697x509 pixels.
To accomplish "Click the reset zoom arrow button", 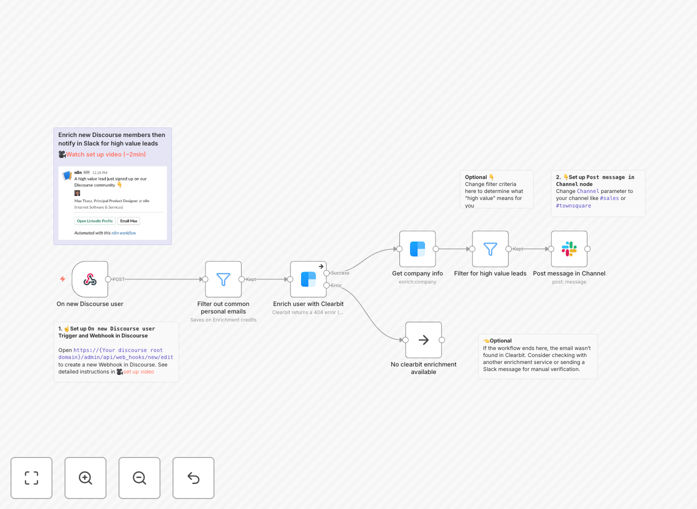I will [193, 478].
